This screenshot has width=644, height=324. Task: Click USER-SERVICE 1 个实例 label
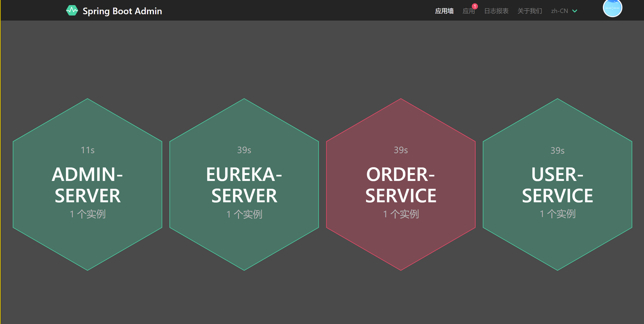557,214
